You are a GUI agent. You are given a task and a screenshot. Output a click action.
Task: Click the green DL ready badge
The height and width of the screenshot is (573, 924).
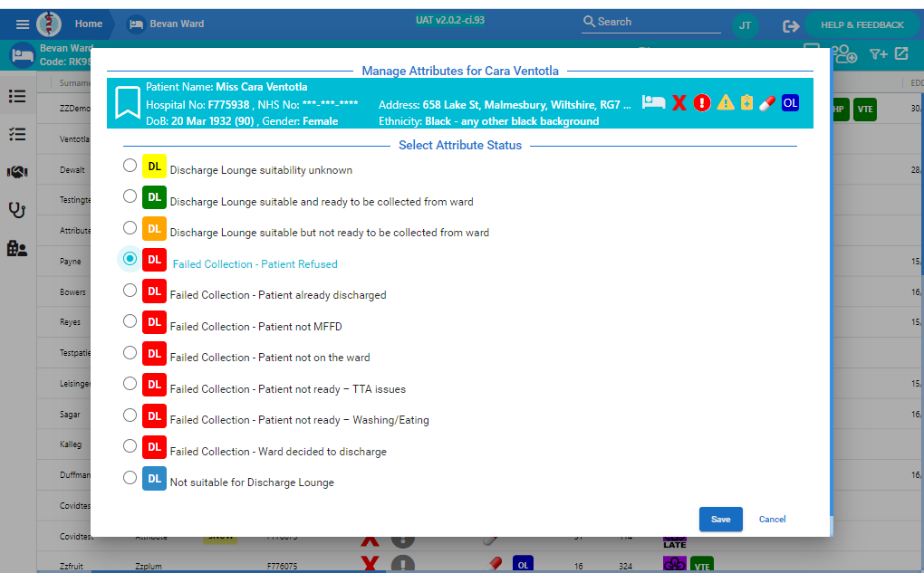[x=154, y=197]
